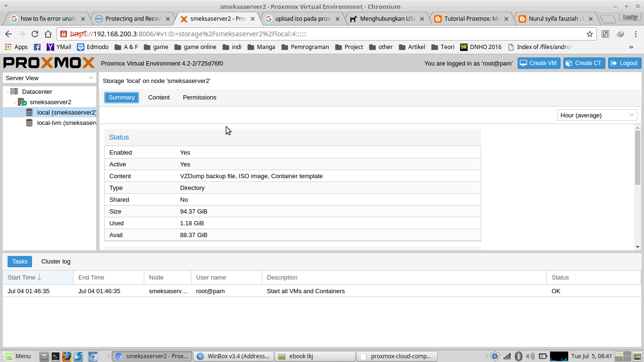Image resolution: width=644 pixels, height=362 pixels.
Task: Select the Tasks tab
Action: pyautogui.click(x=20, y=261)
